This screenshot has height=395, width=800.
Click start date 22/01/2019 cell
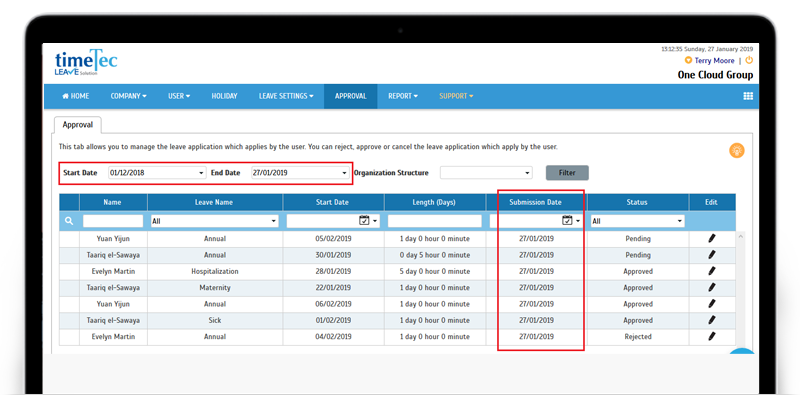click(333, 288)
